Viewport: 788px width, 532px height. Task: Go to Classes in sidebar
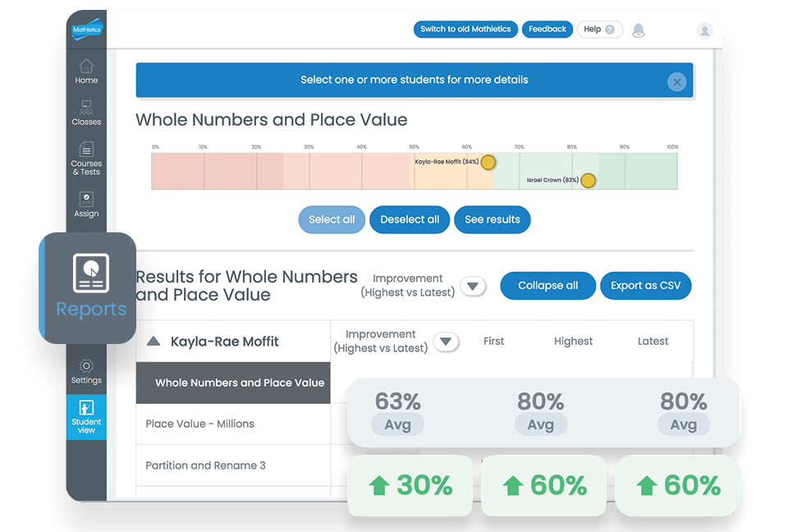click(x=86, y=112)
